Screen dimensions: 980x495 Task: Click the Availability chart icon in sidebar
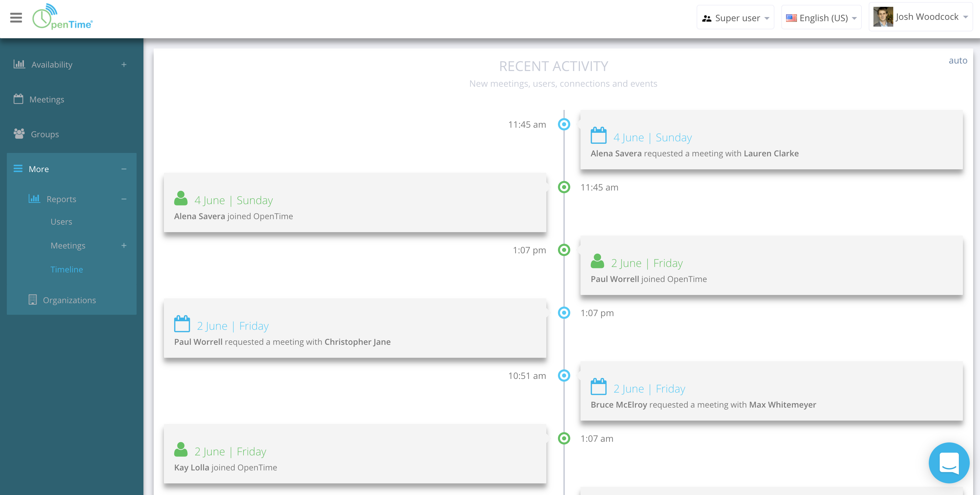coord(19,64)
